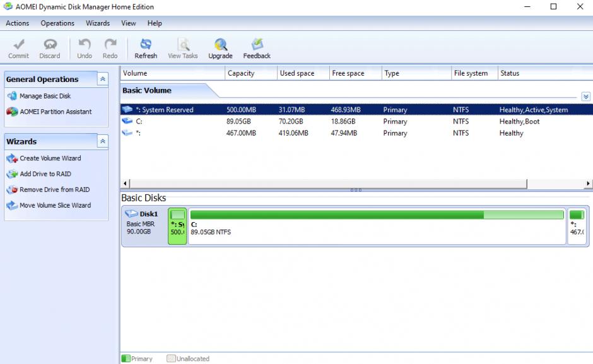Image resolution: width=593 pixels, height=364 pixels.
Task: Open the Wizards menu
Action: (98, 23)
